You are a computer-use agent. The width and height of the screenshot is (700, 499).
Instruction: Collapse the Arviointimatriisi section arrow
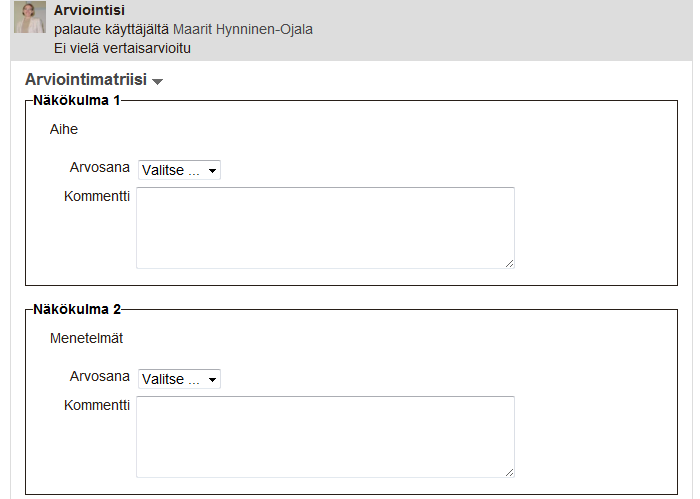(x=157, y=81)
